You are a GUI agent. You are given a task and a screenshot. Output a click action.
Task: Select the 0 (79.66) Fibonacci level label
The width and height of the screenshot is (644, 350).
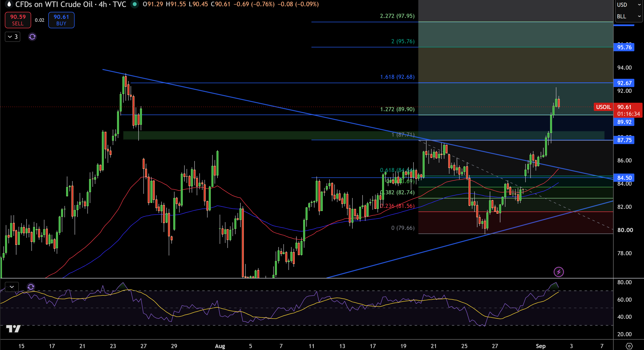point(403,228)
